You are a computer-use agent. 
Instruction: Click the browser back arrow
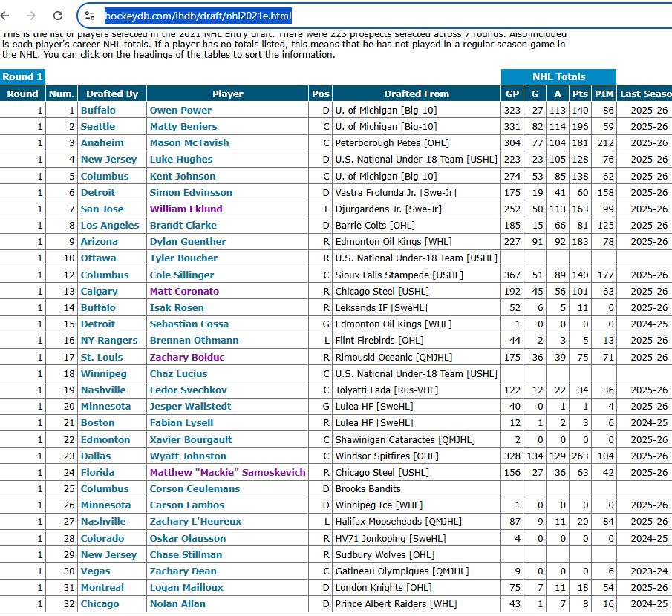(x=4, y=16)
